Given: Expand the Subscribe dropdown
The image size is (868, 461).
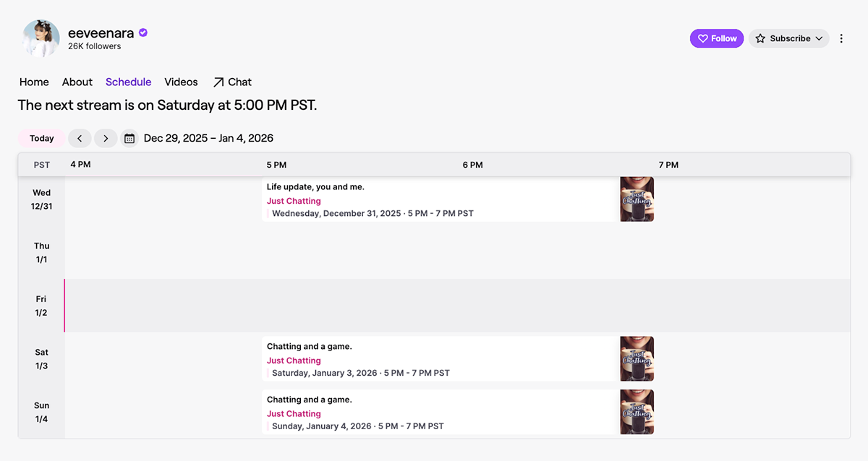Looking at the screenshot, I should coord(789,38).
